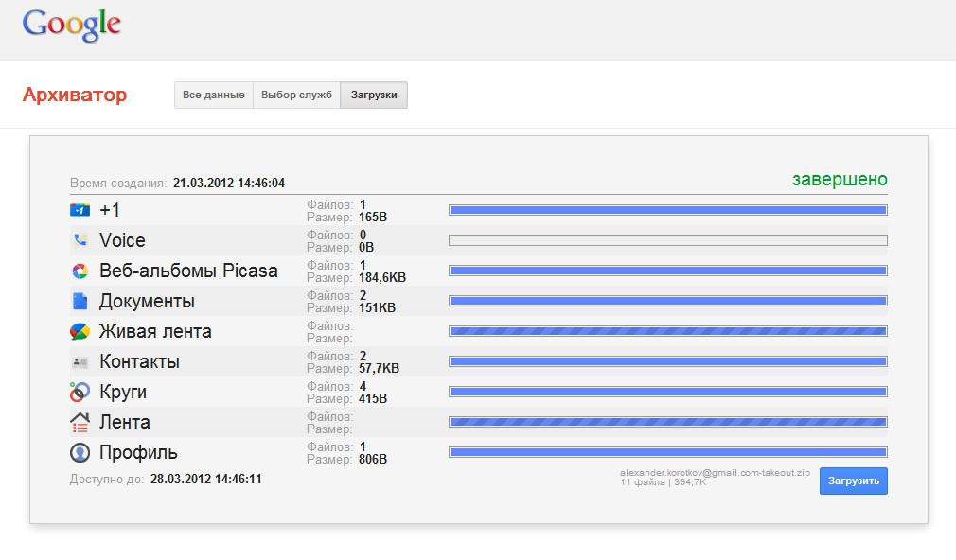Click the Google logo
The height and width of the screenshot is (560, 956).
(71, 25)
